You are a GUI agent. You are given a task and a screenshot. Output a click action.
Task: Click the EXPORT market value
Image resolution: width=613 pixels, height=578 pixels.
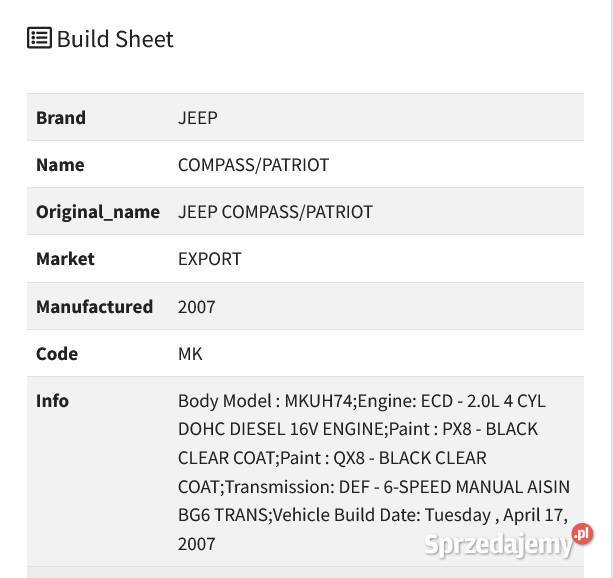[210, 258]
